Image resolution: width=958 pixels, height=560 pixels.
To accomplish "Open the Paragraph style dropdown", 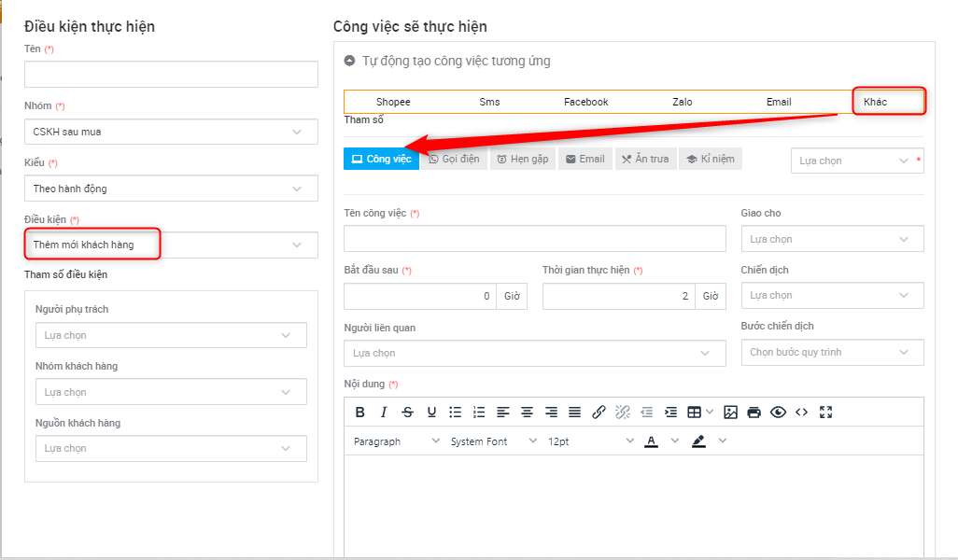I will (x=396, y=441).
